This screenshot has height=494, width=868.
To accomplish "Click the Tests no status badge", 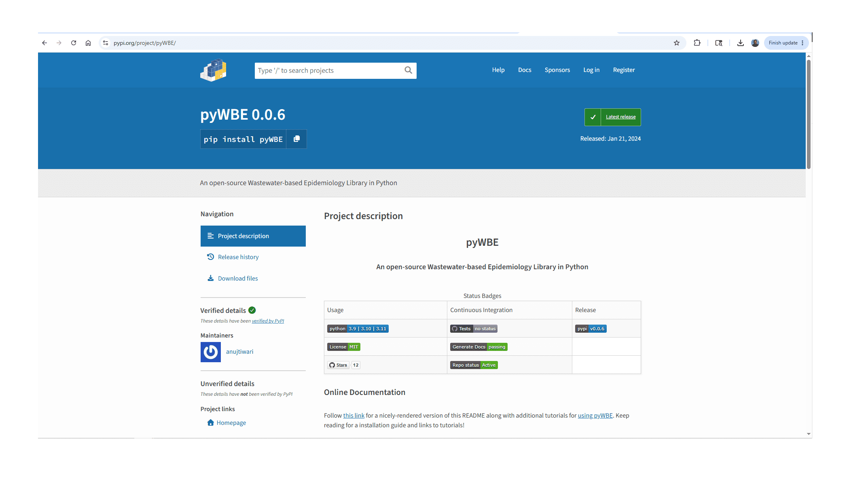I will click(x=474, y=329).
